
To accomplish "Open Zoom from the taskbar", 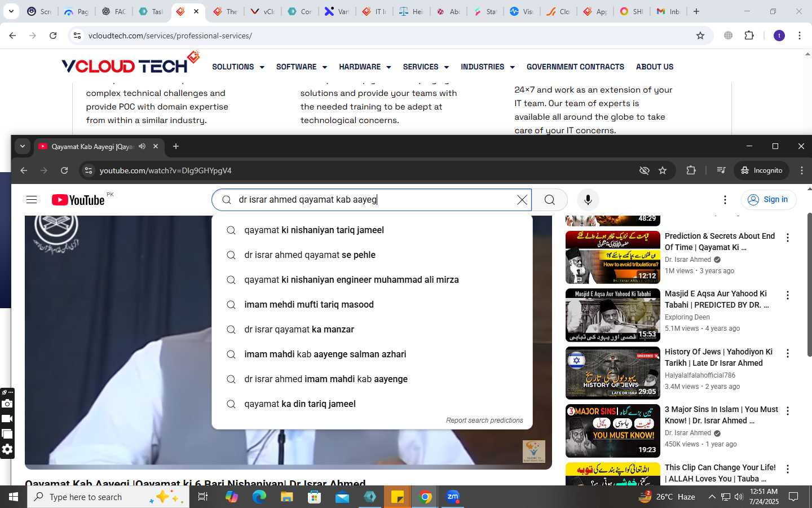I will 453,497.
